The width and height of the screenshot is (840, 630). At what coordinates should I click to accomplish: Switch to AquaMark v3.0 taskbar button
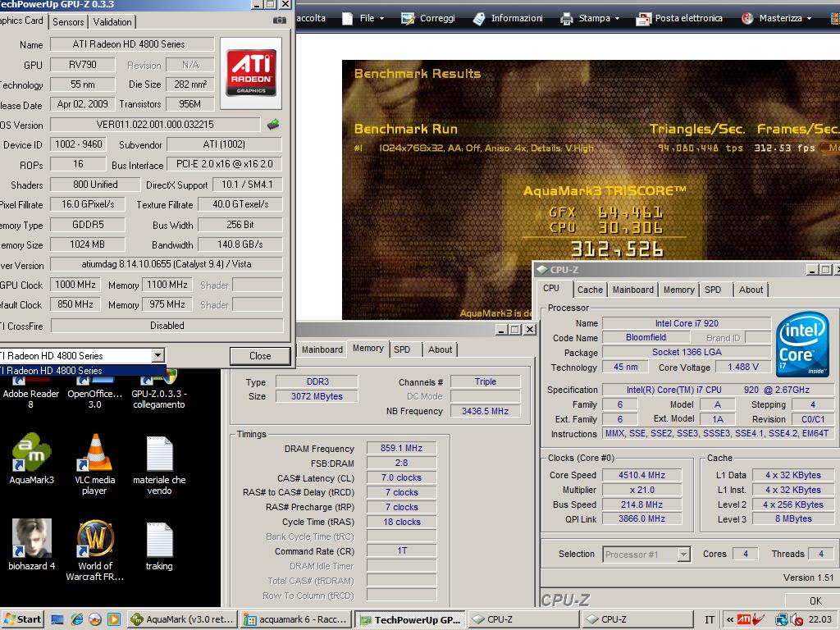182,620
